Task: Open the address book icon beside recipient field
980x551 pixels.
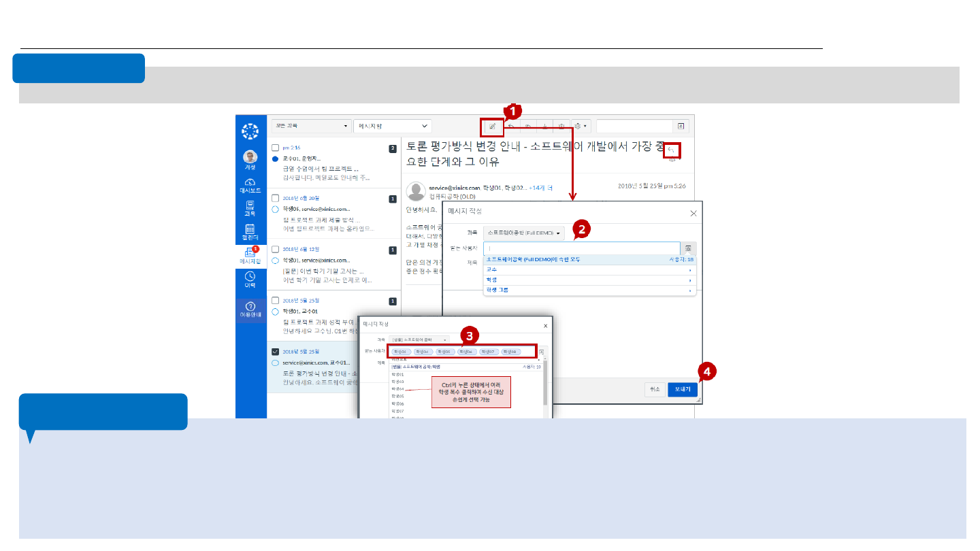Action: [688, 249]
